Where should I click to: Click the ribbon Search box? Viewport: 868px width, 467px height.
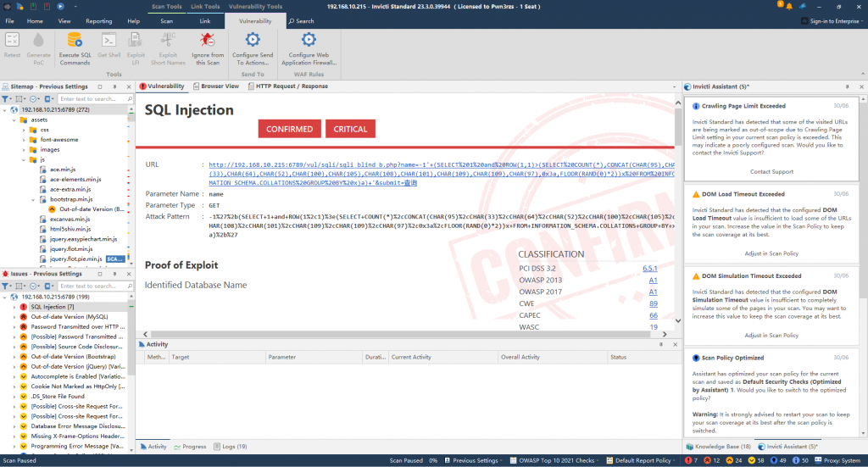tap(302, 21)
